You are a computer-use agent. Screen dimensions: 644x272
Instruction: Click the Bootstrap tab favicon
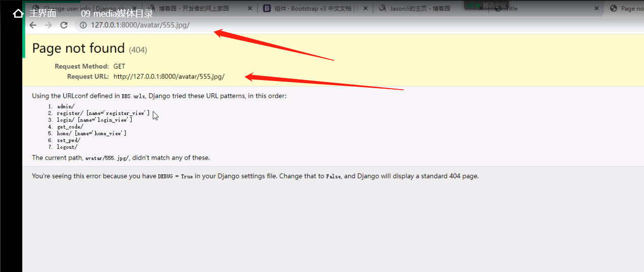pos(267,9)
